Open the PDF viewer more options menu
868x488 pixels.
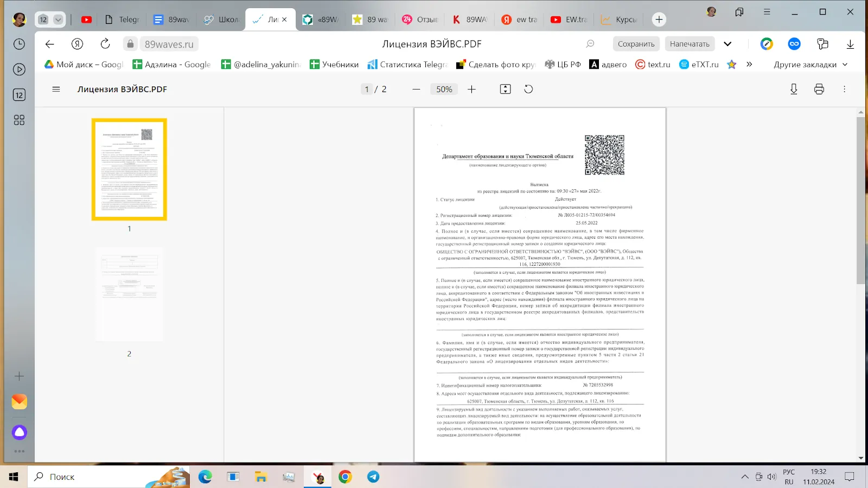pyautogui.click(x=844, y=89)
